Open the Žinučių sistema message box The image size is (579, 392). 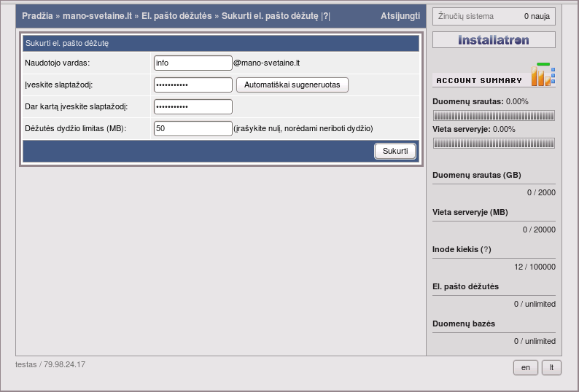[494, 16]
